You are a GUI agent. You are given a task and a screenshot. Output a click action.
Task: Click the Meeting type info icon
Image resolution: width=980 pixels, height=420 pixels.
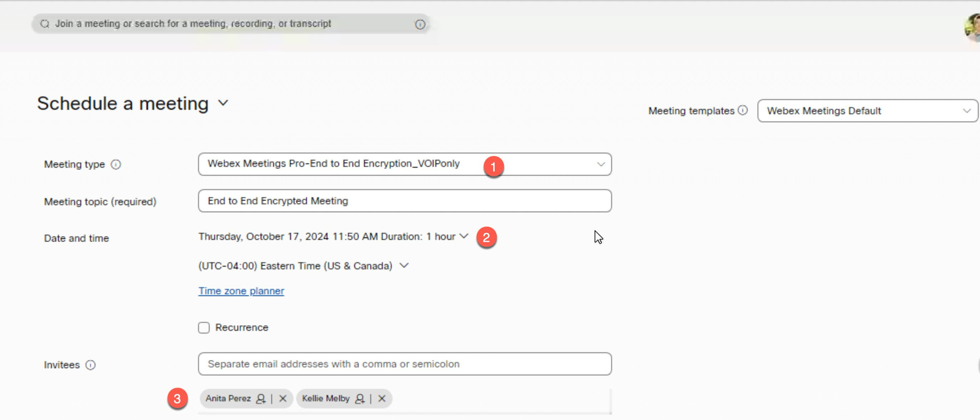point(116,164)
